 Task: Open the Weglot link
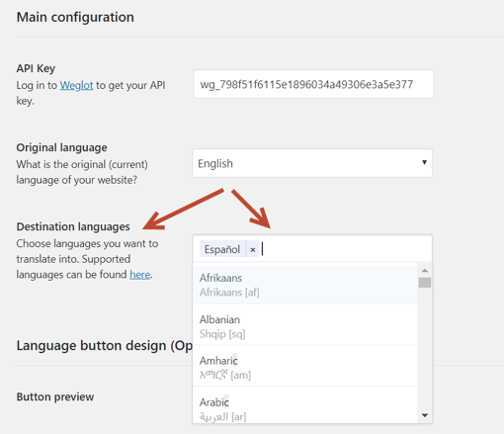pos(76,85)
